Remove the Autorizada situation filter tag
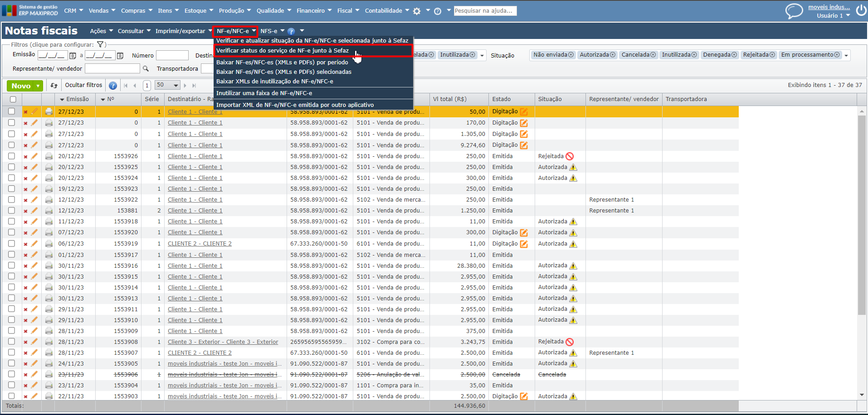 click(613, 55)
